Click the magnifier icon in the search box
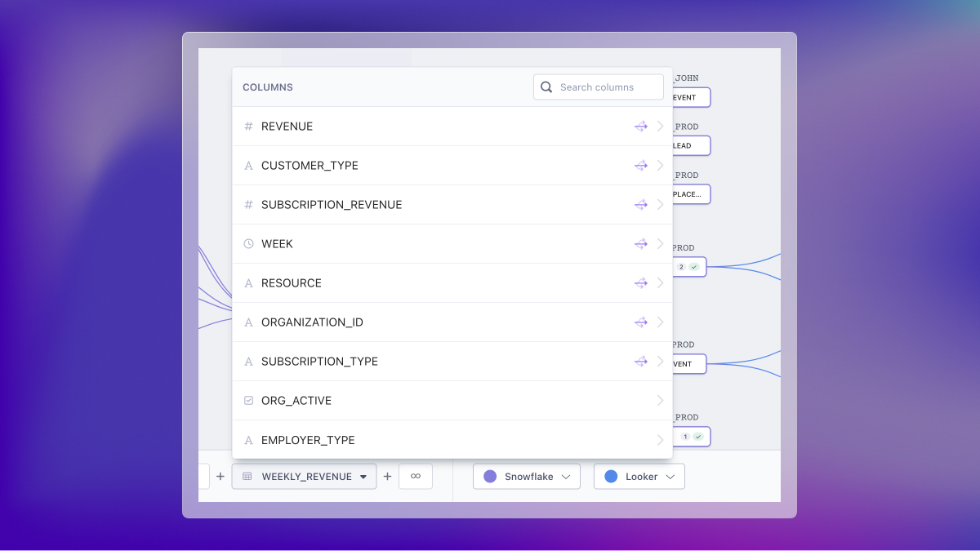 546,87
